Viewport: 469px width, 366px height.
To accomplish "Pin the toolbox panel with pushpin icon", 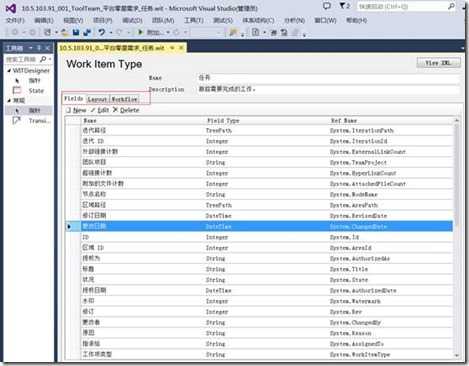I will pyautogui.click(x=39, y=48).
